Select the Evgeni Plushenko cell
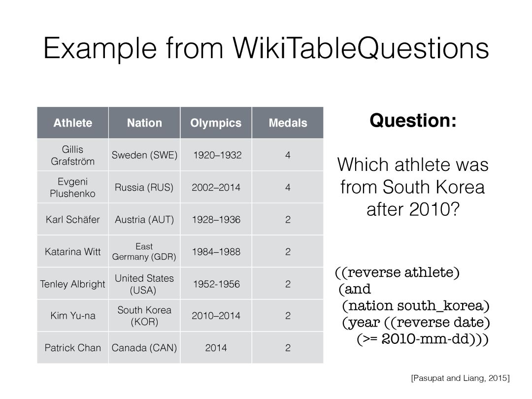 coord(72,187)
